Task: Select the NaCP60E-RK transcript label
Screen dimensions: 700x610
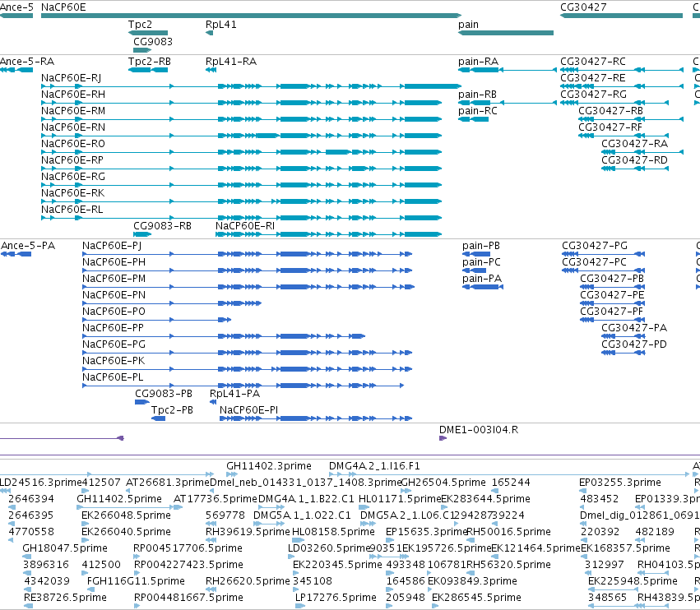Action: pyautogui.click(x=72, y=192)
